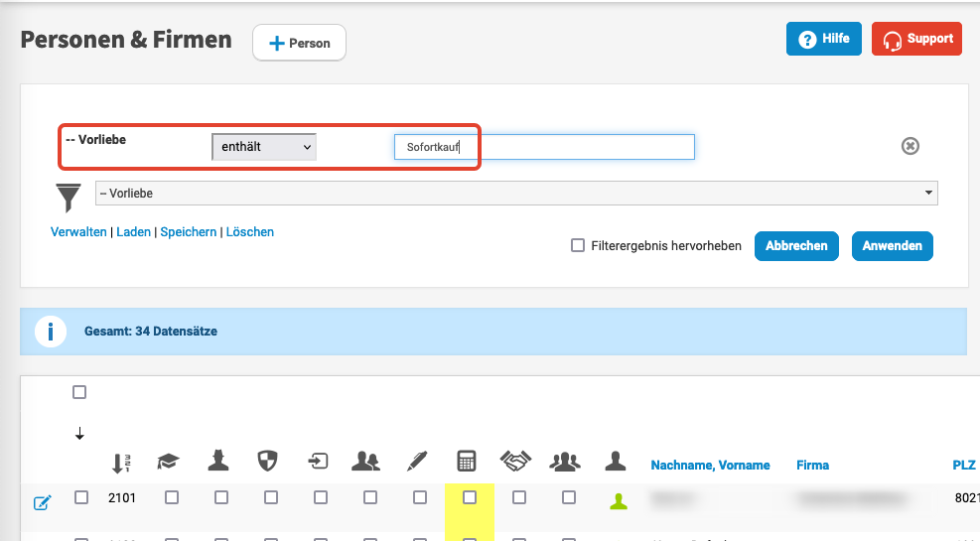980x541 pixels.
Task: Check the yellow calculator checkbox for row 2101
Action: click(470, 497)
